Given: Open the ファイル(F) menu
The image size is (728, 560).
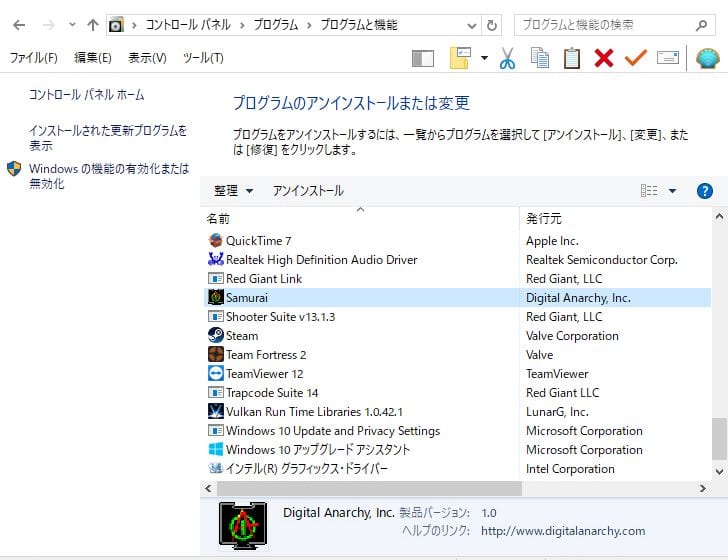Looking at the screenshot, I should (33, 58).
